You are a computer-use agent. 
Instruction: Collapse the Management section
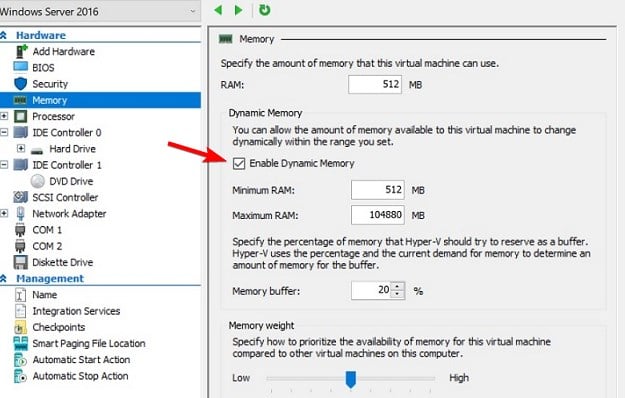(3, 278)
